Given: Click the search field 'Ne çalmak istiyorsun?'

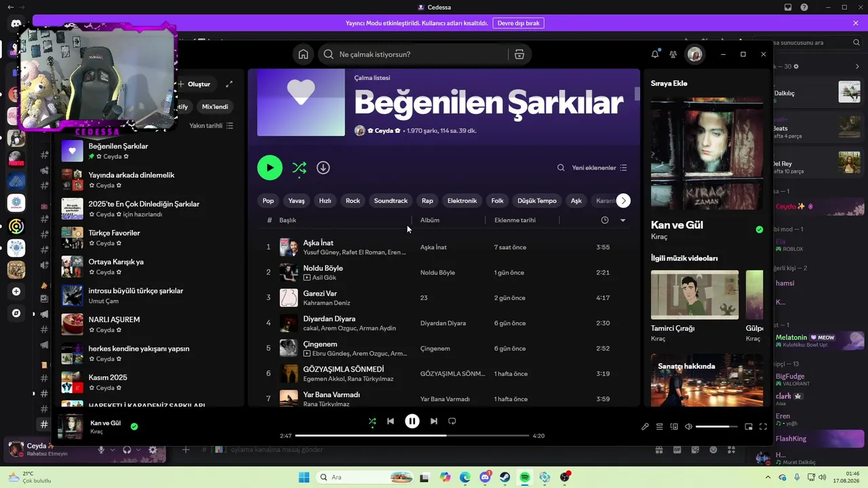Looking at the screenshot, I should (x=414, y=54).
